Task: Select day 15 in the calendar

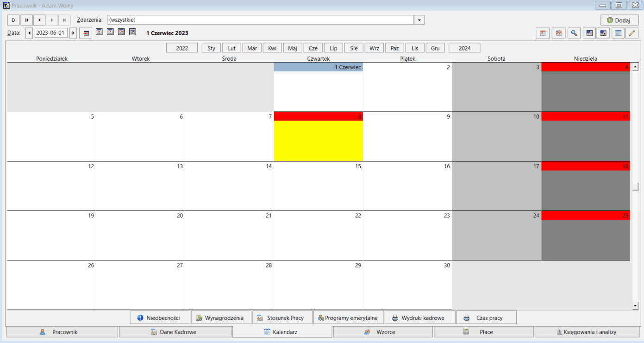Action: 319,186
